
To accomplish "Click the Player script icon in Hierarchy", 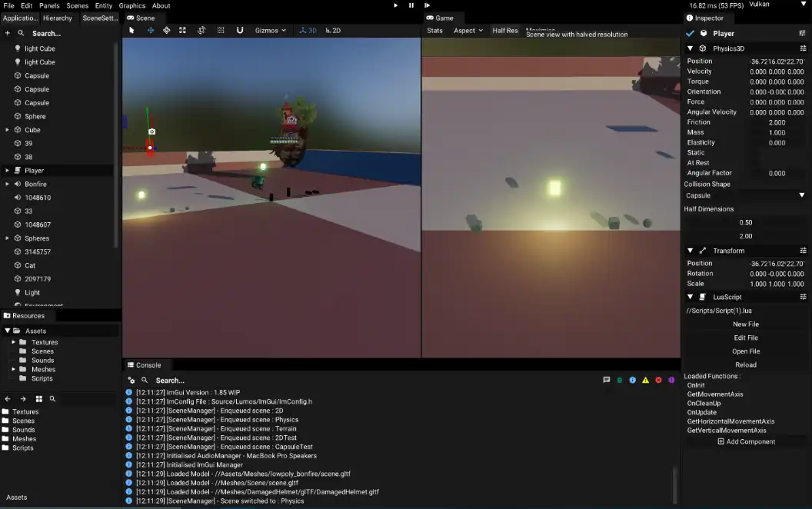I will coord(18,171).
